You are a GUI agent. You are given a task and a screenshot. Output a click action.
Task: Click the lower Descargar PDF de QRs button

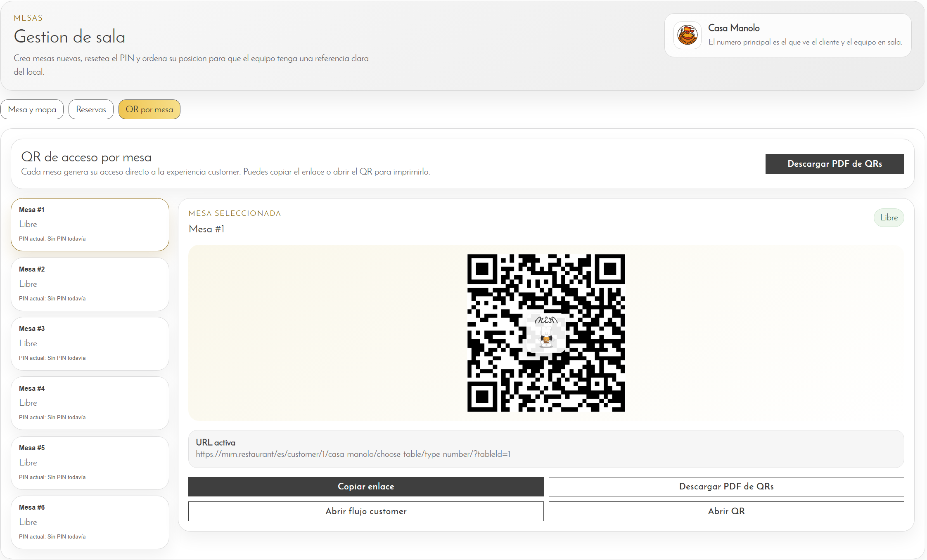coord(726,487)
